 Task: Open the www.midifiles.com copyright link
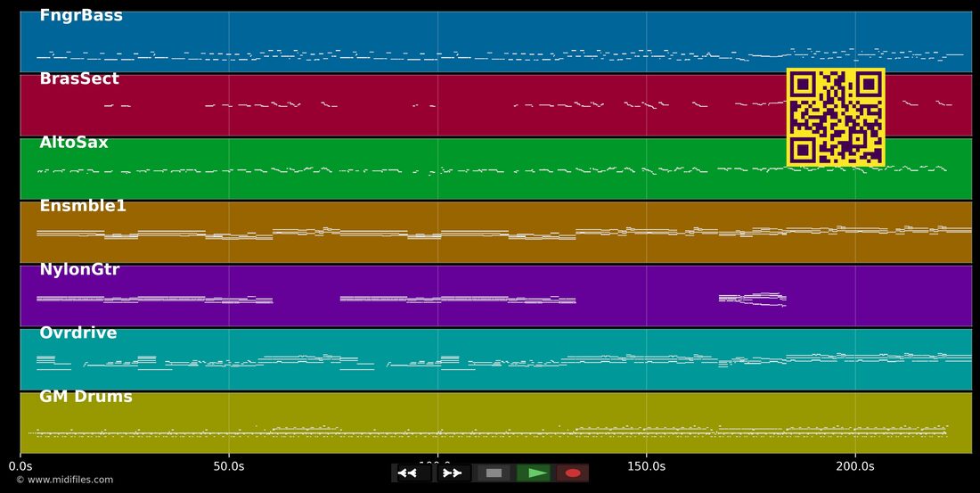pos(65,480)
